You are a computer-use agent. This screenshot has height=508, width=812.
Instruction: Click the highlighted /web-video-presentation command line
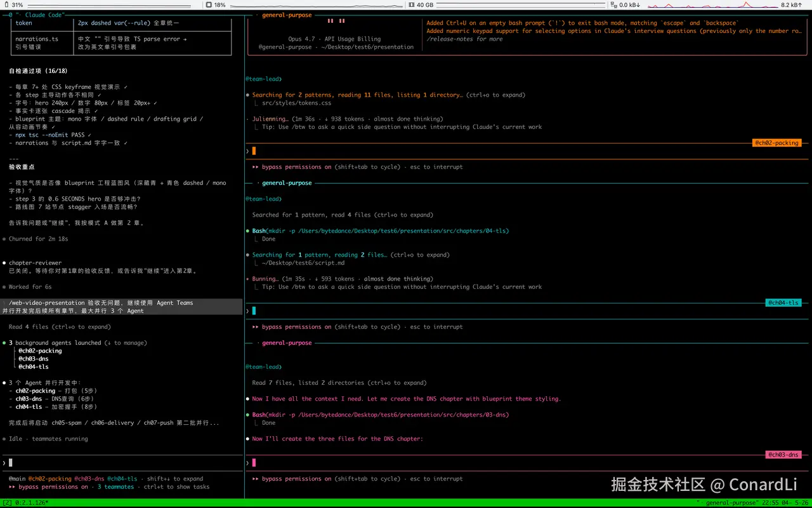tap(122, 307)
